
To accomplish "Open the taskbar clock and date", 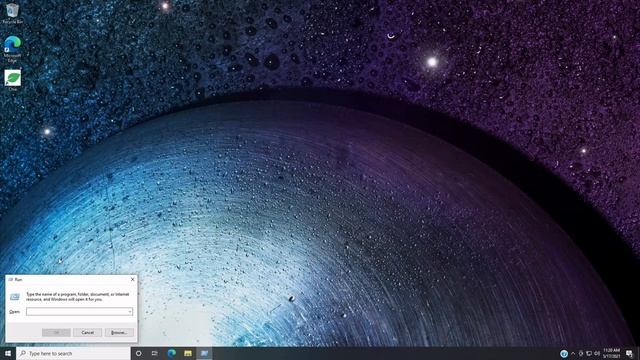I will (611, 353).
